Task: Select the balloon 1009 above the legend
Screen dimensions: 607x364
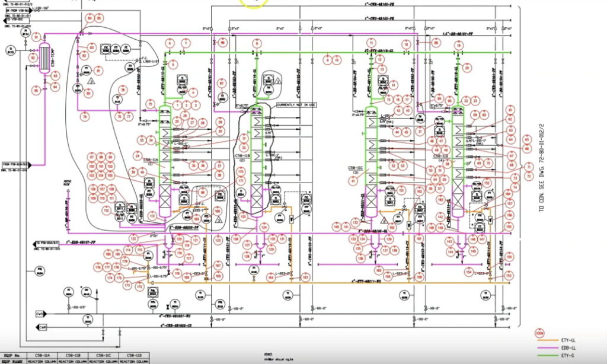Action: coord(540,332)
